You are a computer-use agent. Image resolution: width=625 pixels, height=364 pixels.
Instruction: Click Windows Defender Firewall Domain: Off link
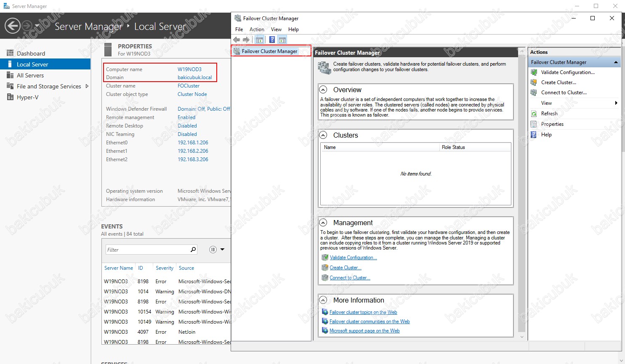pyautogui.click(x=204, y=109)
